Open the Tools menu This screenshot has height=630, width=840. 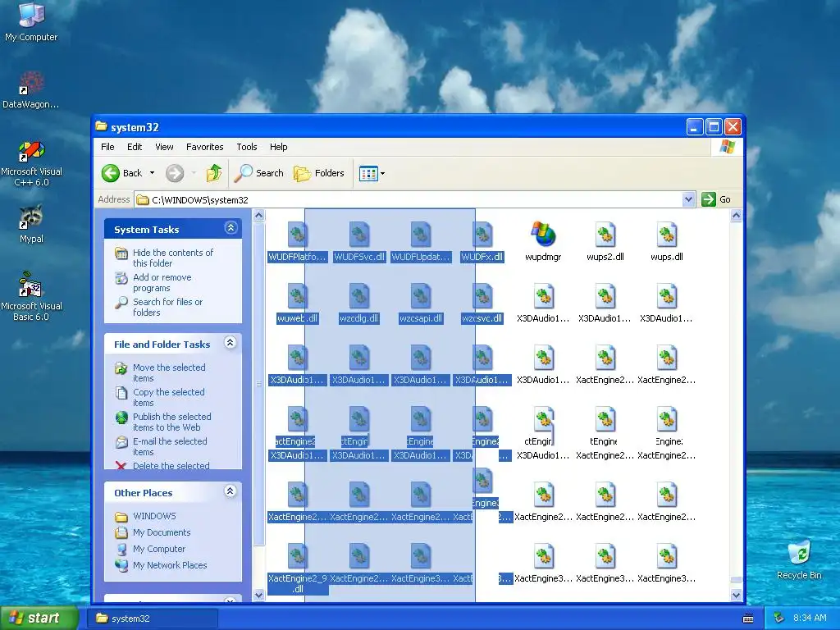247,147
